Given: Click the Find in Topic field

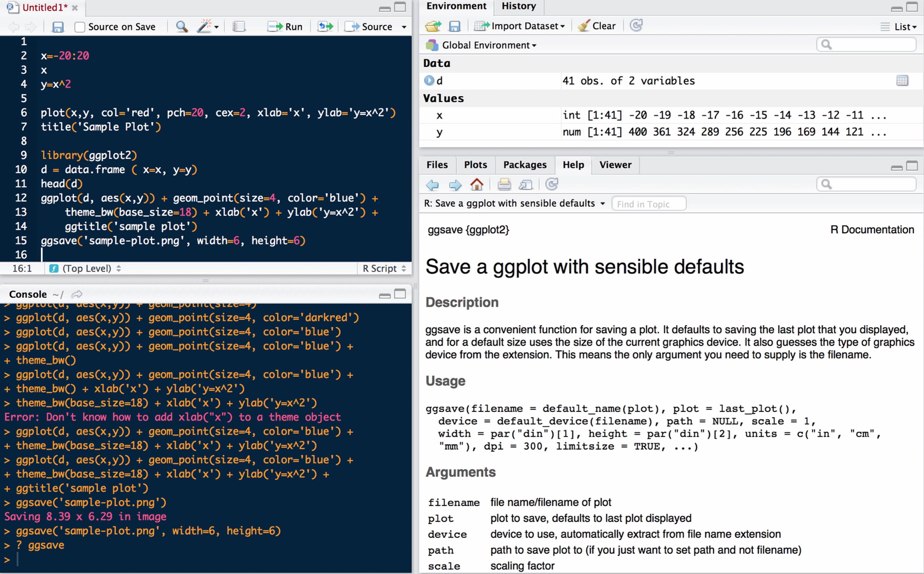Looking at the screenshot, I should click(649, 204).
